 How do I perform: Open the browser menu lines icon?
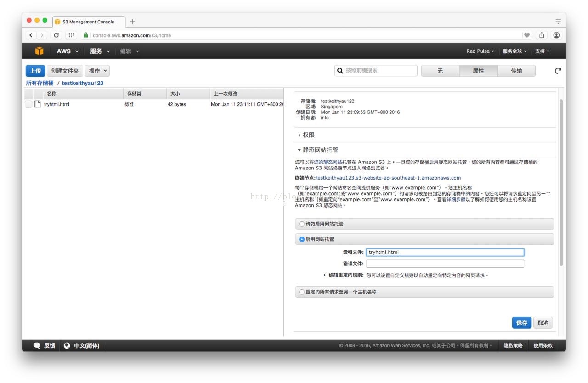(x=558, y=22)
